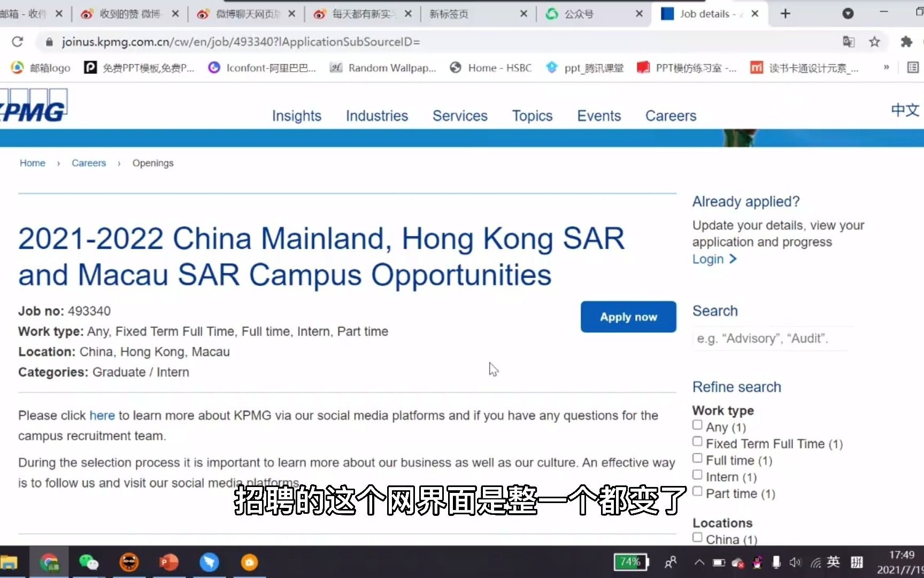924x578 pixels.
Task: Open the PPT模仿练习室 bookmark
Action: tap(687, 67)
